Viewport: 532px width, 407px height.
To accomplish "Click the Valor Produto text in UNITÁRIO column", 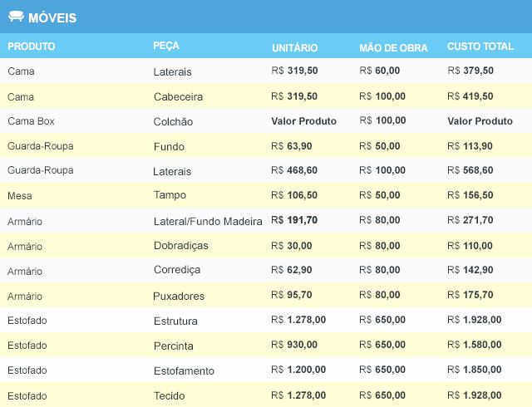I will pyautogui.click(x=303, y=121).
